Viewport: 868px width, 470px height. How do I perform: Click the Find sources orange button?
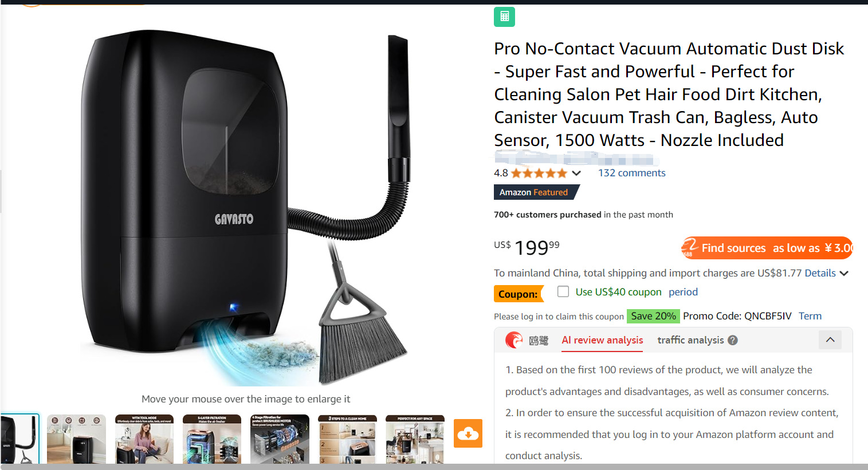click(x=767, y=248)
